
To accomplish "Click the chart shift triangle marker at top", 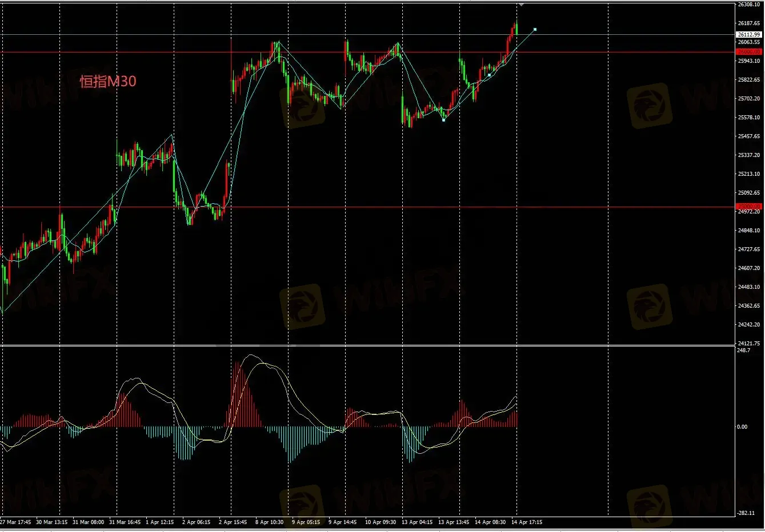I will click(521, 4).
